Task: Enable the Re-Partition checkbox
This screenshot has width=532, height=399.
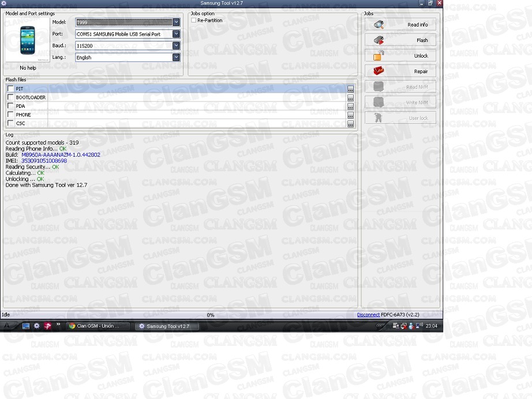Action: click(x=194, y=20)
